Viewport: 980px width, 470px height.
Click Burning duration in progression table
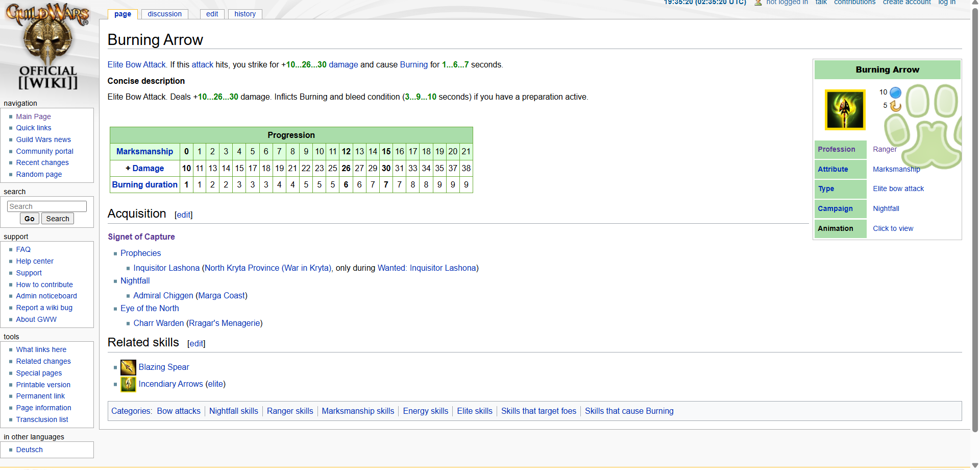point(145,184)
